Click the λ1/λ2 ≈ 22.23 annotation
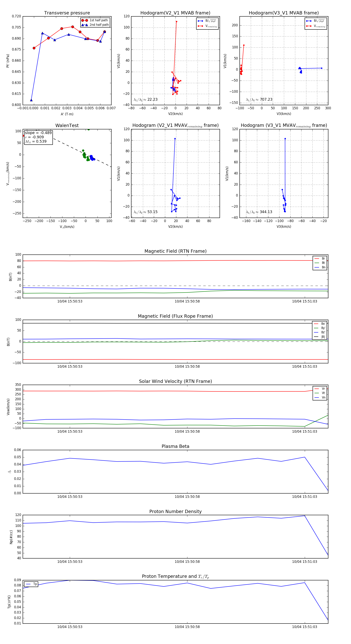 click(145, 100)
